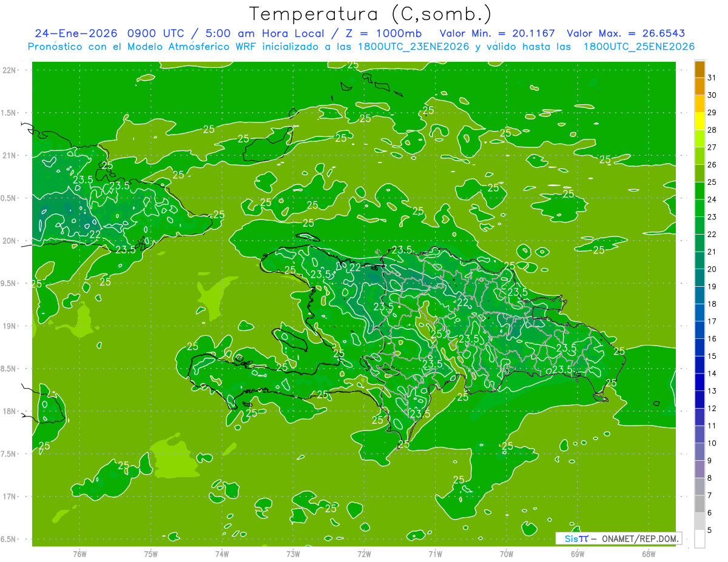728x562 pixels.
Task: Click the '29' label on the color legend
Action: click(x=712, y=112)
